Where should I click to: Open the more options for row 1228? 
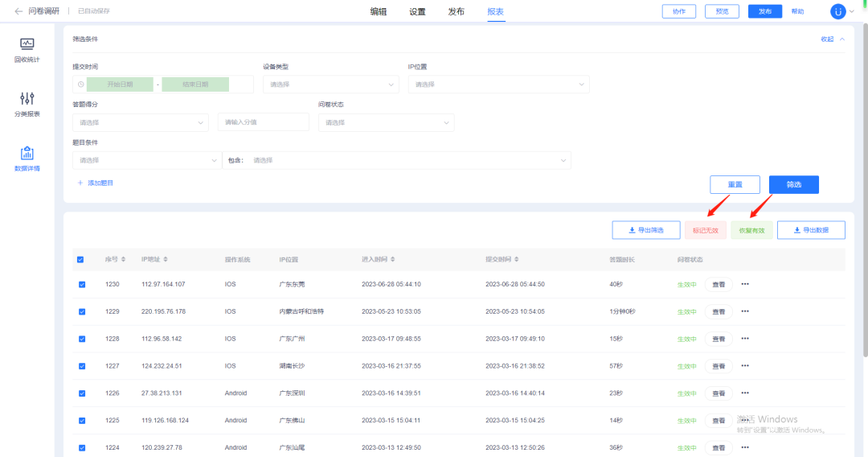745,339
